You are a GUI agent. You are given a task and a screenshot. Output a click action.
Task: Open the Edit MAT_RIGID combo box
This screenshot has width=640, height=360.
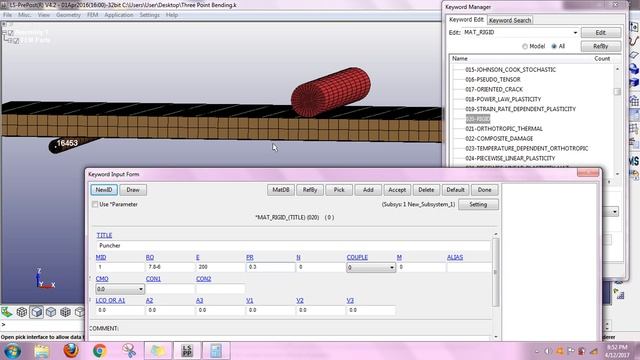point(520,32)
